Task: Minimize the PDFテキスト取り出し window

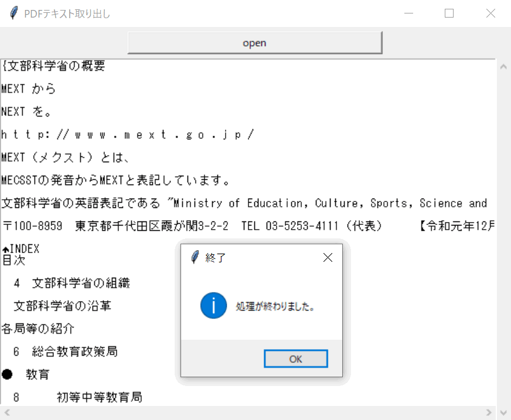Action: 409,13
